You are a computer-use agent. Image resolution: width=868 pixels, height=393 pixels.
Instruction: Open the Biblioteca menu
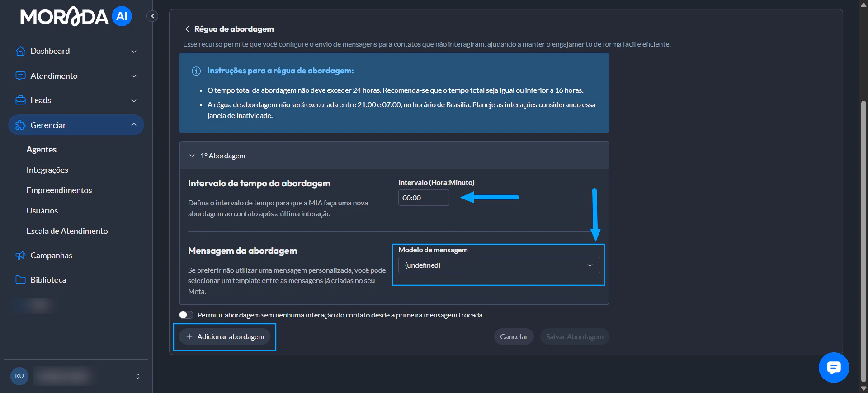pyautogui.click(x=48, y=280)
